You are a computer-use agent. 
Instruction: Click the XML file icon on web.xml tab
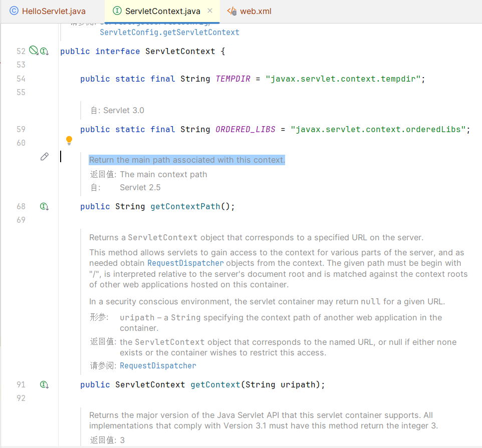click(232, 12)
